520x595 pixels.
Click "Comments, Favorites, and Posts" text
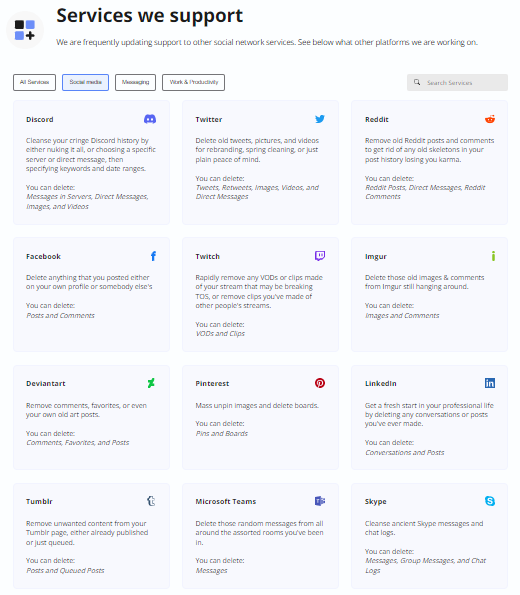pyautogui.click(x=77, y=442)
